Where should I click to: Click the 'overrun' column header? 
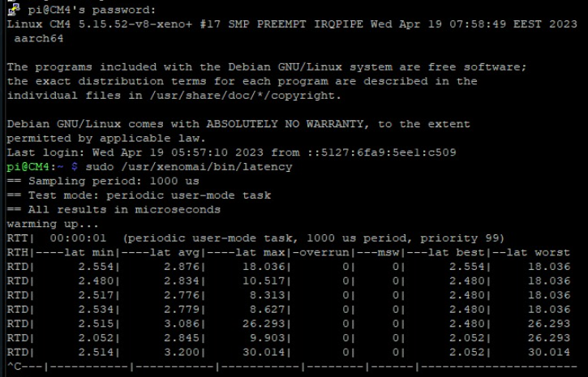[x=324, y=253]
